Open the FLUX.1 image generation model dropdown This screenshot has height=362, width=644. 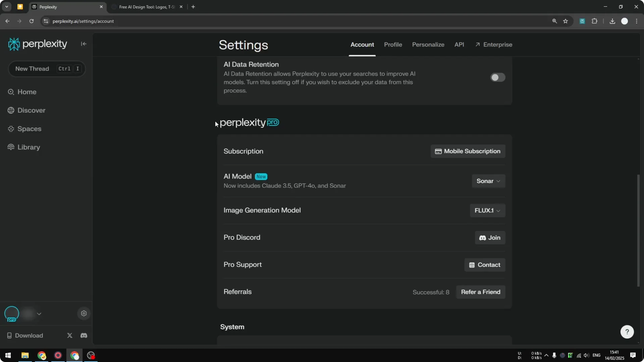[x=487, y=210]
